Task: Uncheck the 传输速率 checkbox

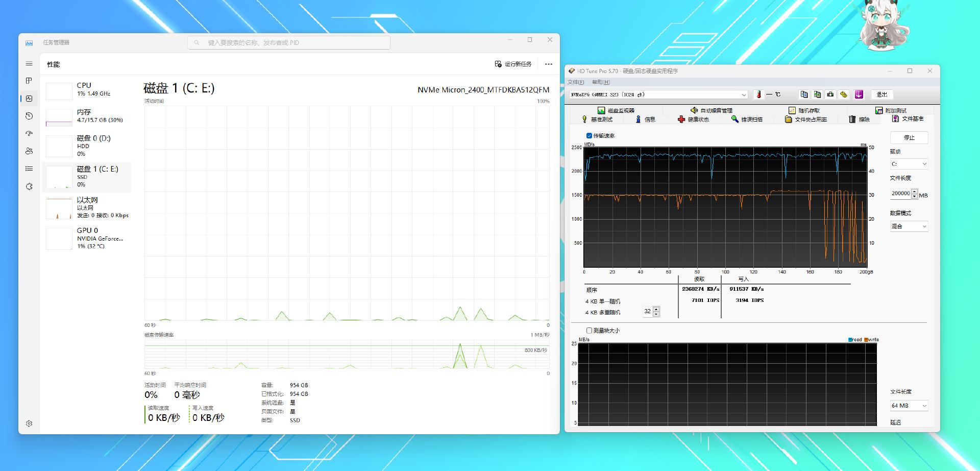Action: pyautogui.click(x=589, y=136)
